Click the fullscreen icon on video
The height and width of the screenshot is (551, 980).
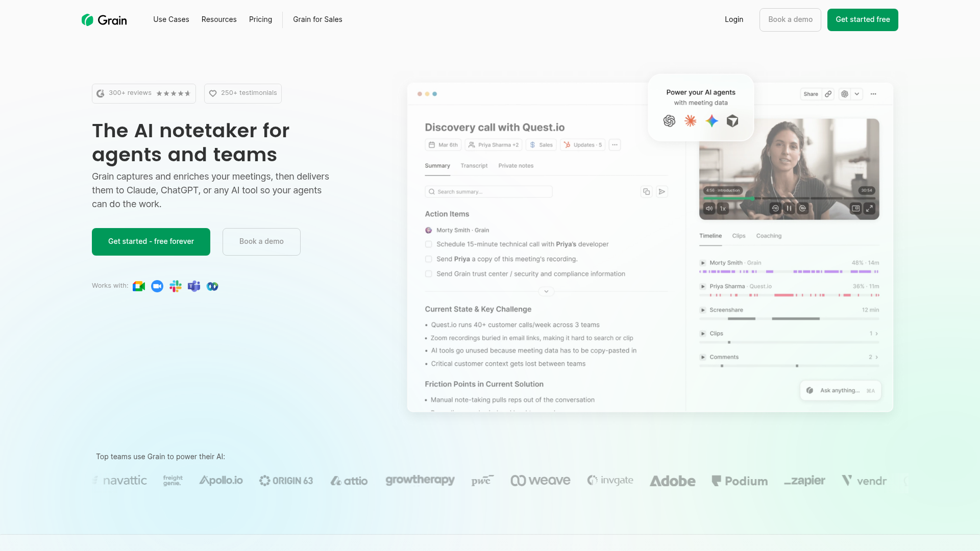870,208
